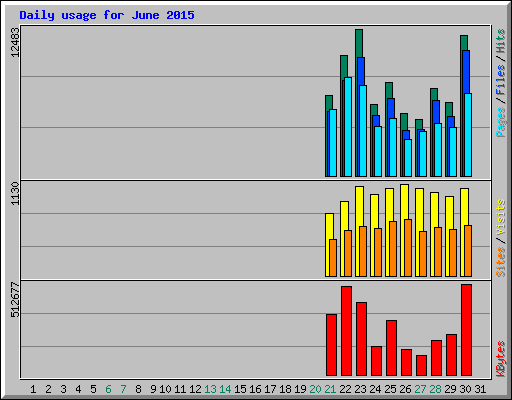512x400 pixels.
Task: Click the cyan pages bar for day 22
Action: pos(348,127)
